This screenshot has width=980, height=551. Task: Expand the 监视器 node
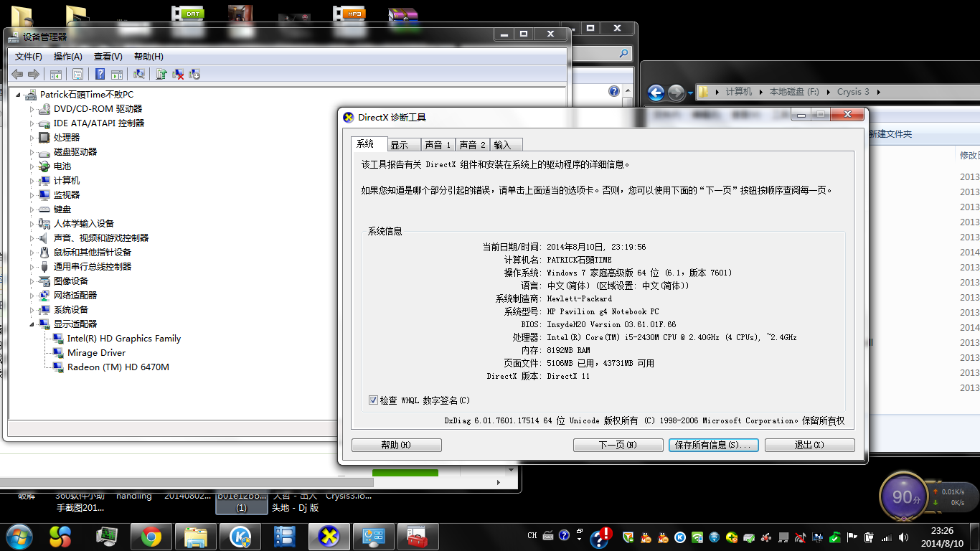[x=32, y=195]
